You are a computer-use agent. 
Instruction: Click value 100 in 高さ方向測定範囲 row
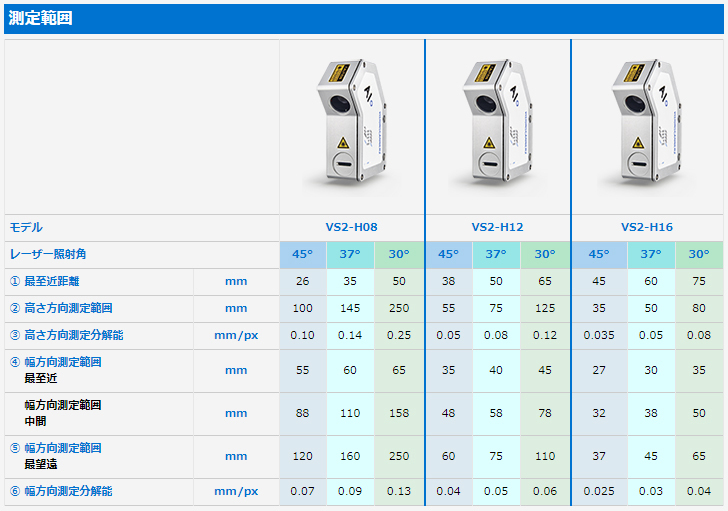click(x=302, y=308)
